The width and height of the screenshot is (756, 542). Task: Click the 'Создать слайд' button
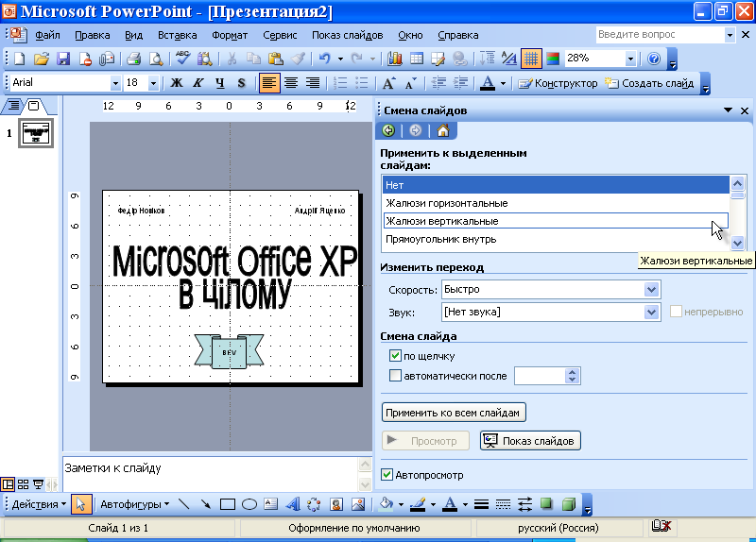[x=649, y=83]
